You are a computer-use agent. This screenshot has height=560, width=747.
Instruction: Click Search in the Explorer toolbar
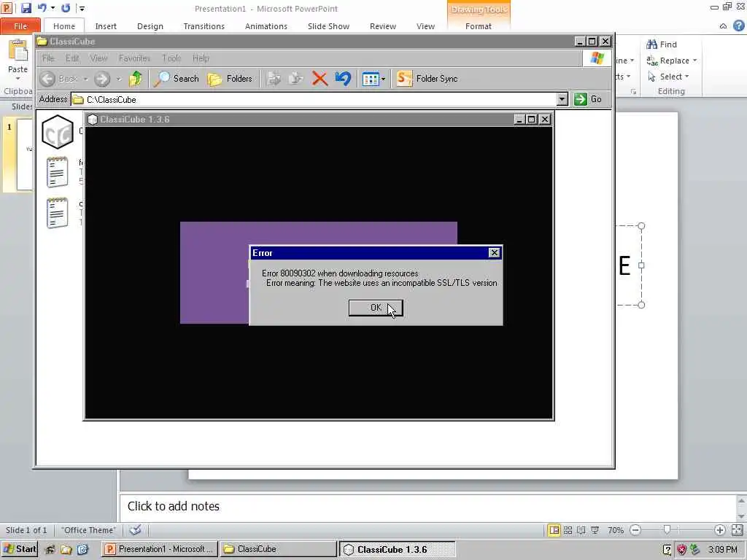(177, 79)
